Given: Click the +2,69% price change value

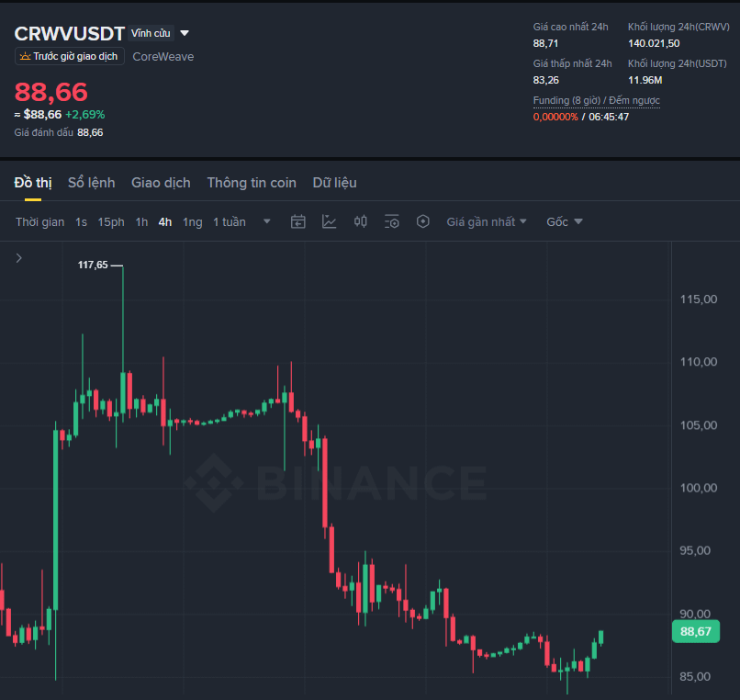Looking at the screenshot, I should pyautogui.click(x=85, y=114).
